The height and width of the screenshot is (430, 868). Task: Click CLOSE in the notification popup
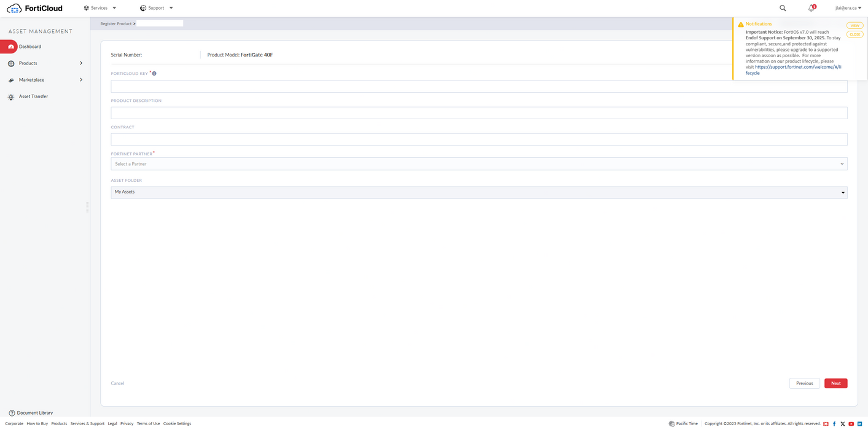point(855,34)
